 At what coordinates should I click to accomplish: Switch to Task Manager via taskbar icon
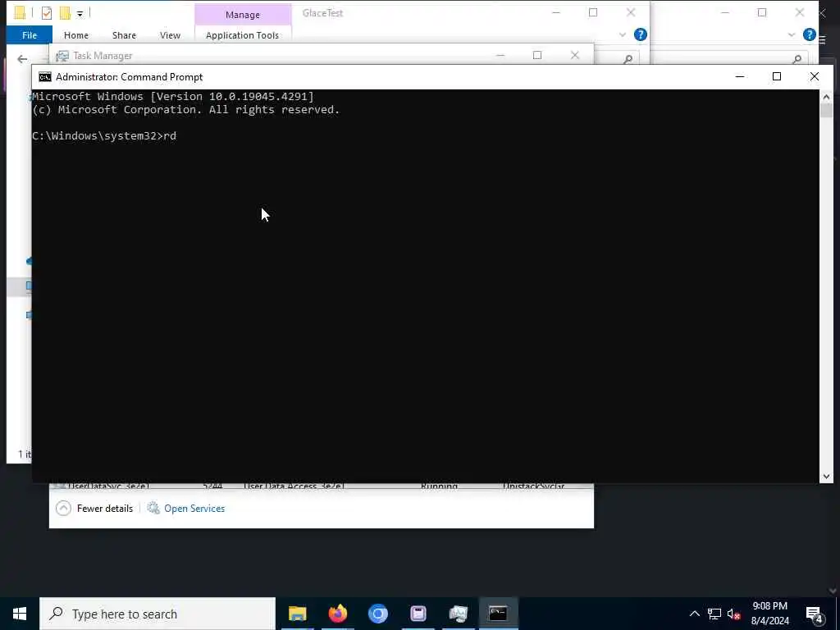point(458,614)
